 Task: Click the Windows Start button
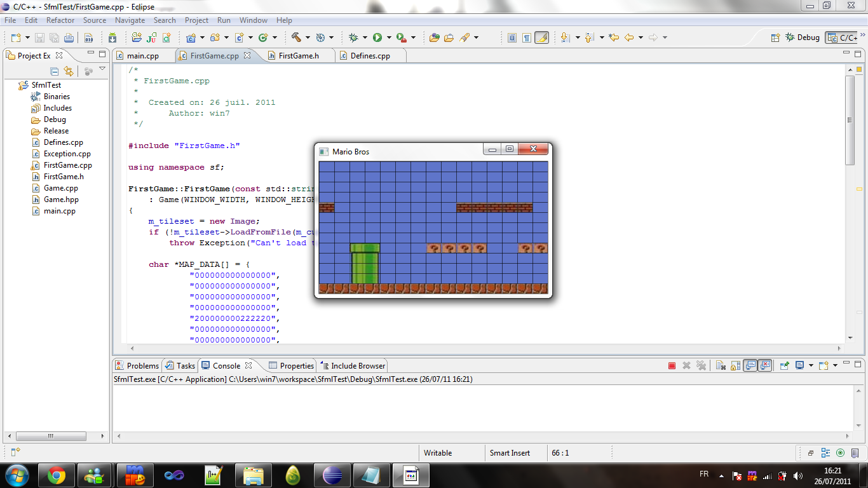tap(16, 475)
